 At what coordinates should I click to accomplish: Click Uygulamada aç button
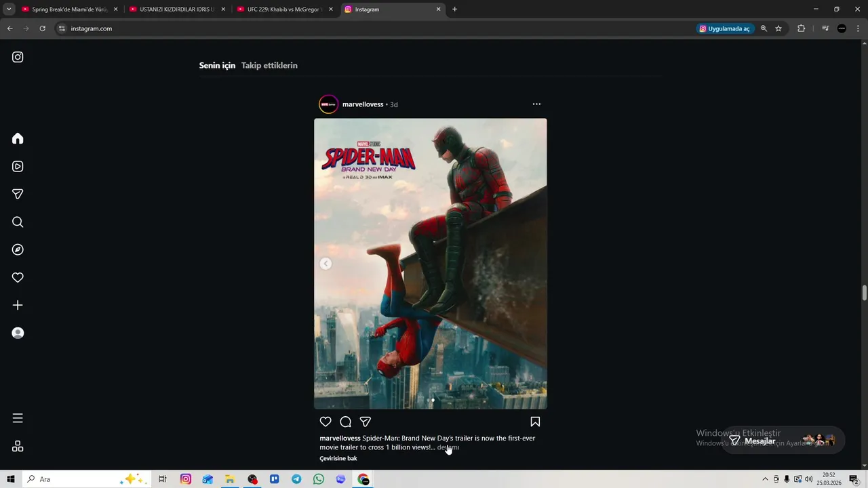point(725,28)
